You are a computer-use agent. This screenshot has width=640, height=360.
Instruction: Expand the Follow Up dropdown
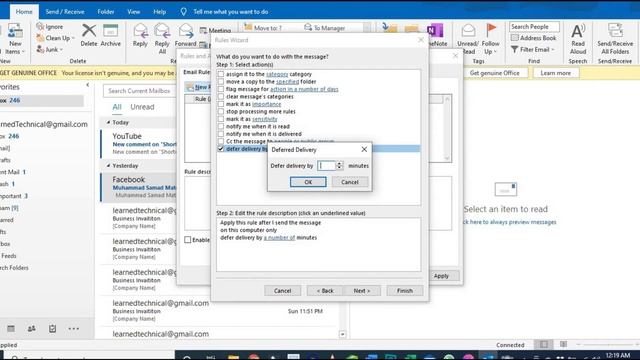click(495, 52)
